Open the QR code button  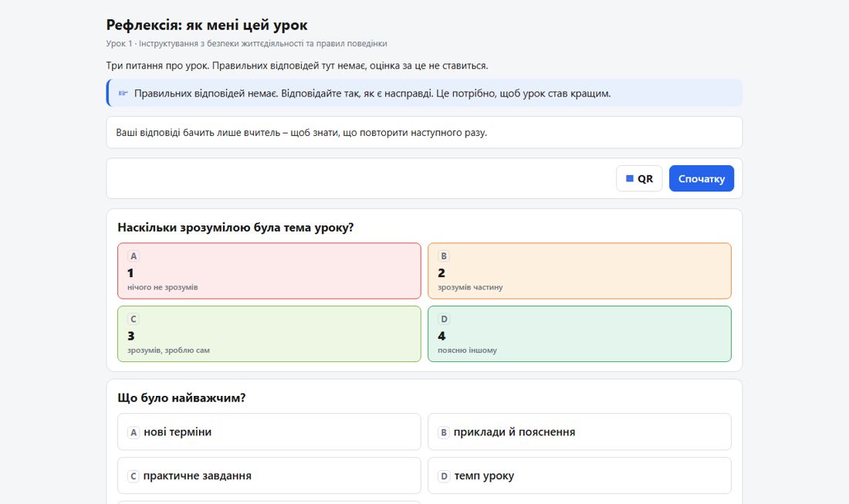639,178
